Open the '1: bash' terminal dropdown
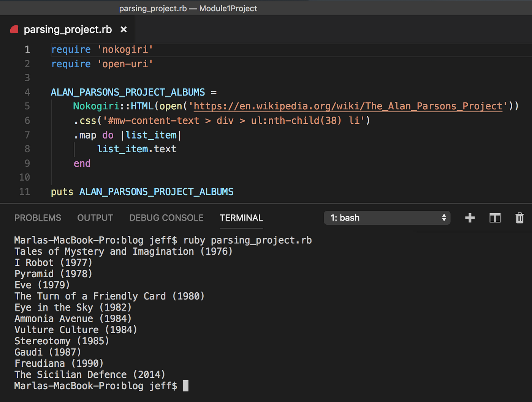The image size is (532, 402). (387, 218)
